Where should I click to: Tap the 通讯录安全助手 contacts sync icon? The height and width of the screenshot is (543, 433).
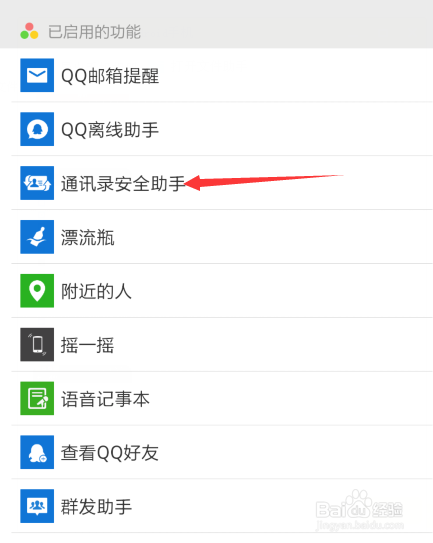37,183
